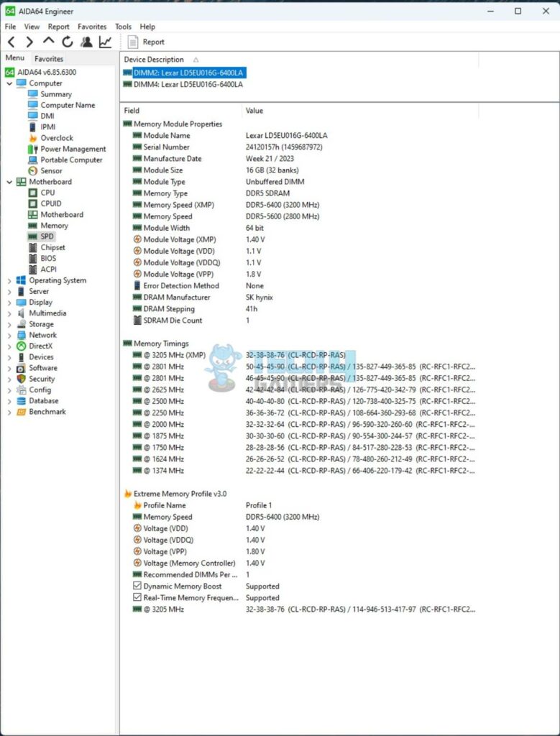The width and height of the screenshot is (560, 736).
Task: Expand the Network tree node
Action: pos(9,336)
